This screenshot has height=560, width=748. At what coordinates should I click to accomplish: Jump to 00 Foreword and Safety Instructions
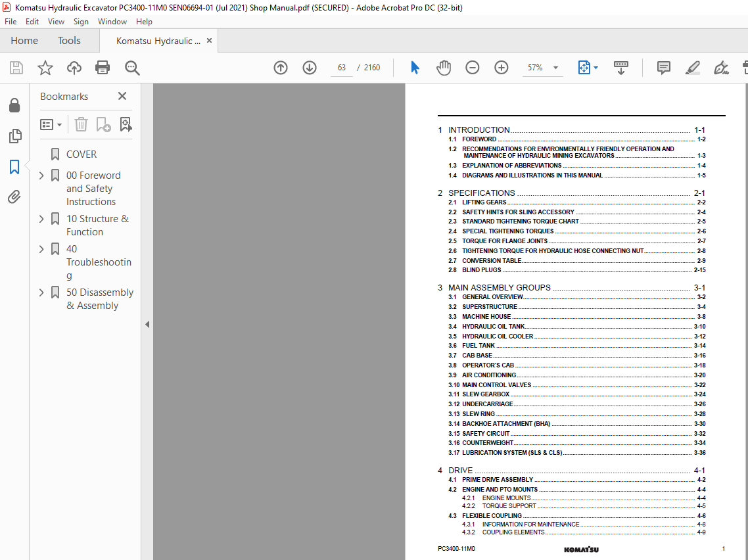93,189
